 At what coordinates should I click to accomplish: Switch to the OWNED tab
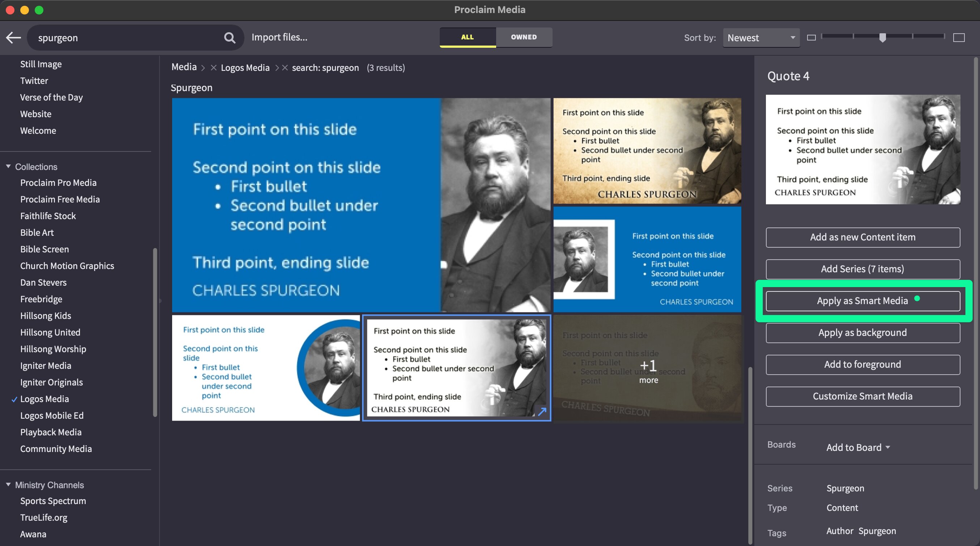point(524,37)
